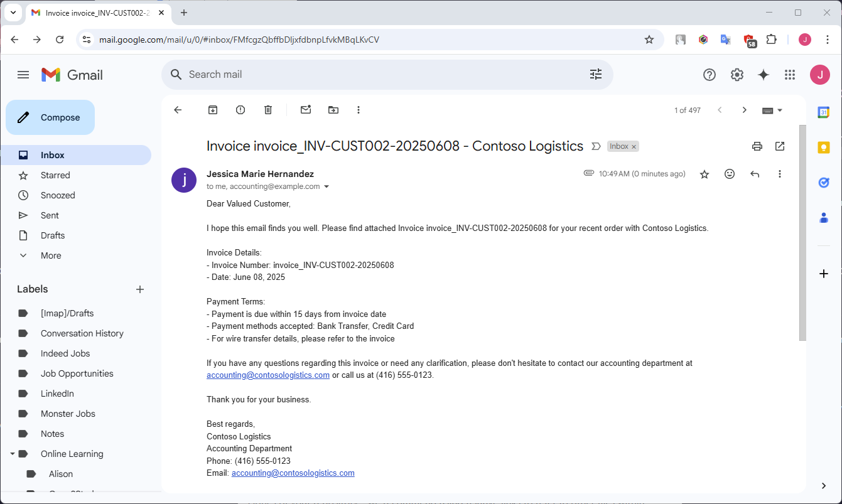Open accounting@contosologistics.com link in signature
Viewport: 842px width, 504px height.
pos(293,473)
